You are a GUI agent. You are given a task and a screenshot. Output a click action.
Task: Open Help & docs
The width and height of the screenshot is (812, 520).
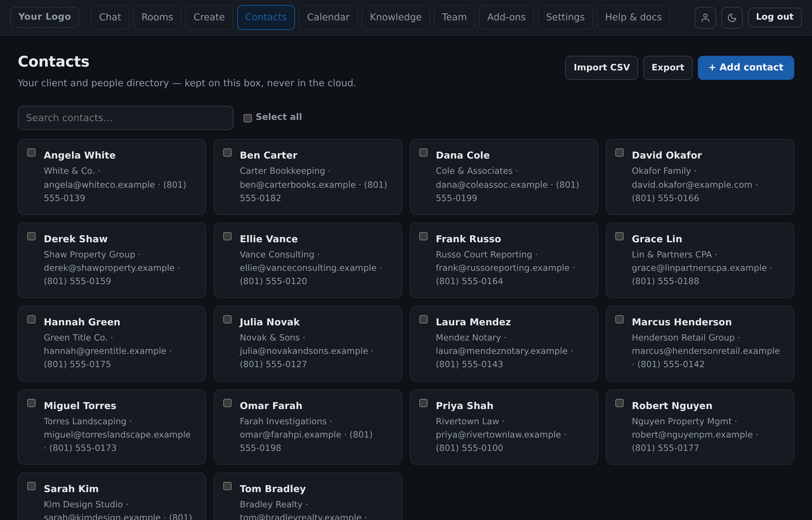click(633, 17)
